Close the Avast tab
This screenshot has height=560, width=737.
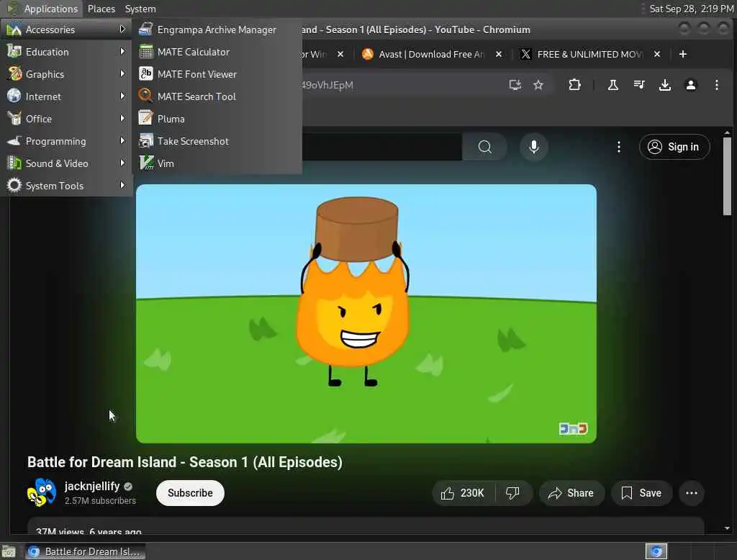tap(499, 54)
